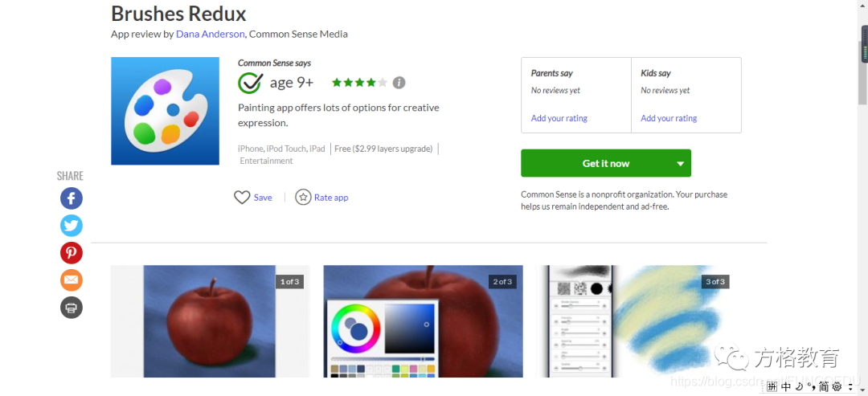Open color picker screenshot 2 of 3
The image size is (868, 396).
(423, 321)
